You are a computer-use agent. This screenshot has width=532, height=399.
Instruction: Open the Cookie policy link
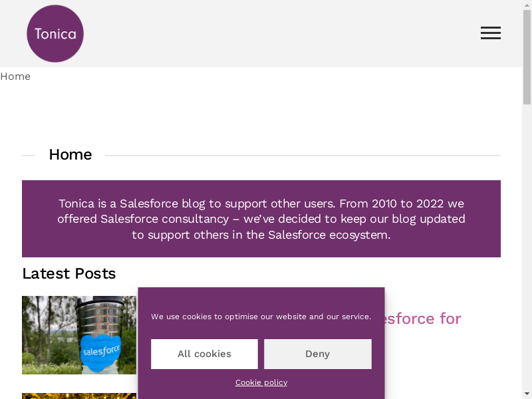coord(261,382)
